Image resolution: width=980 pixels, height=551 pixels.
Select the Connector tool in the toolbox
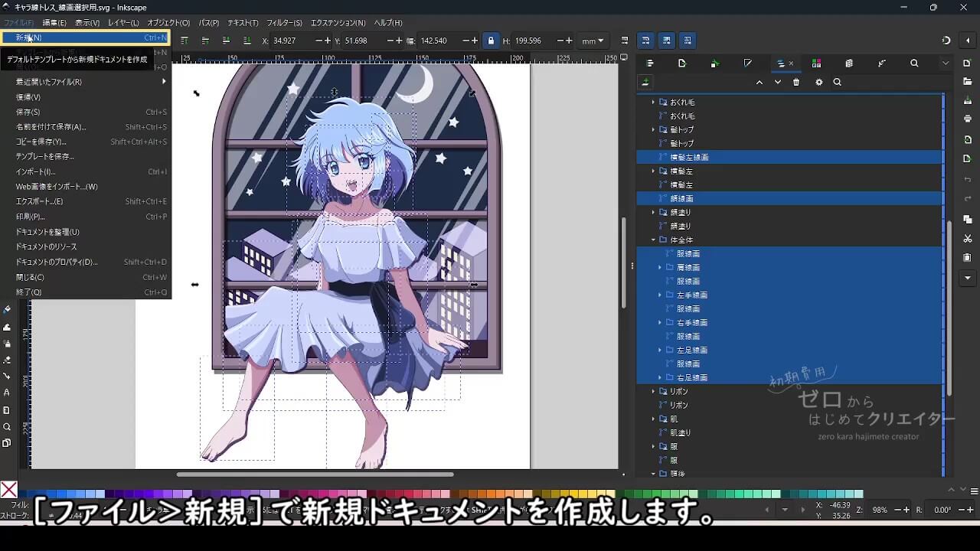click(x=7, y=376)
